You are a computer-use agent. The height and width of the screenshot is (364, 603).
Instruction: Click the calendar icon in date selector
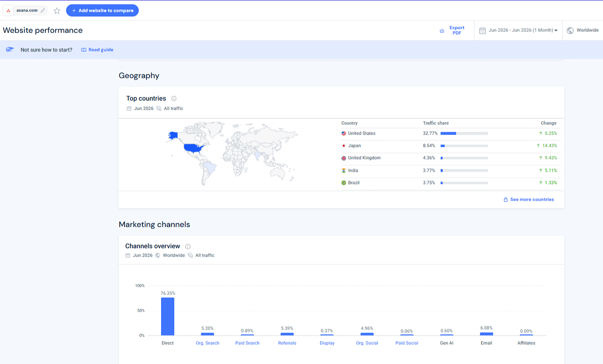pyautogui.click(x=482, y=30)
